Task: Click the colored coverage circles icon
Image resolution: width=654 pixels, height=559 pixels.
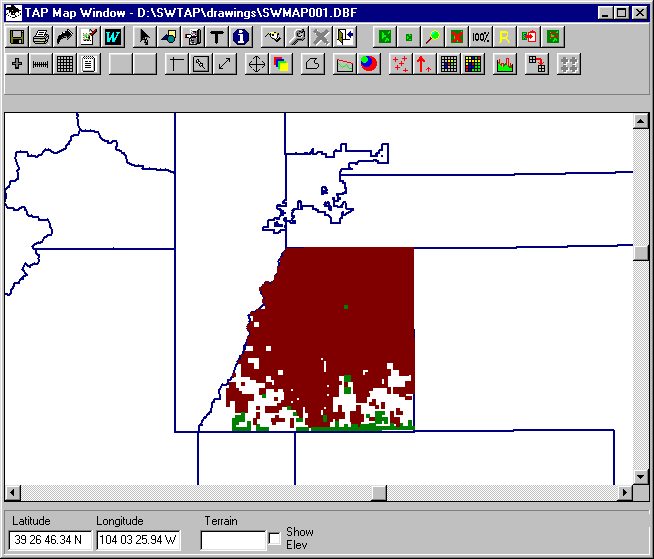Action: 369,64
